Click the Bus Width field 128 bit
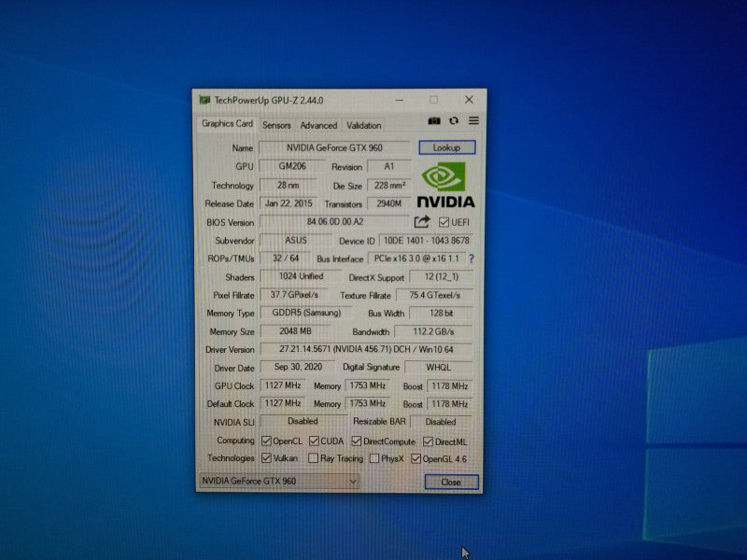Screen dimensions: 747x560 [x=441, y=314]
